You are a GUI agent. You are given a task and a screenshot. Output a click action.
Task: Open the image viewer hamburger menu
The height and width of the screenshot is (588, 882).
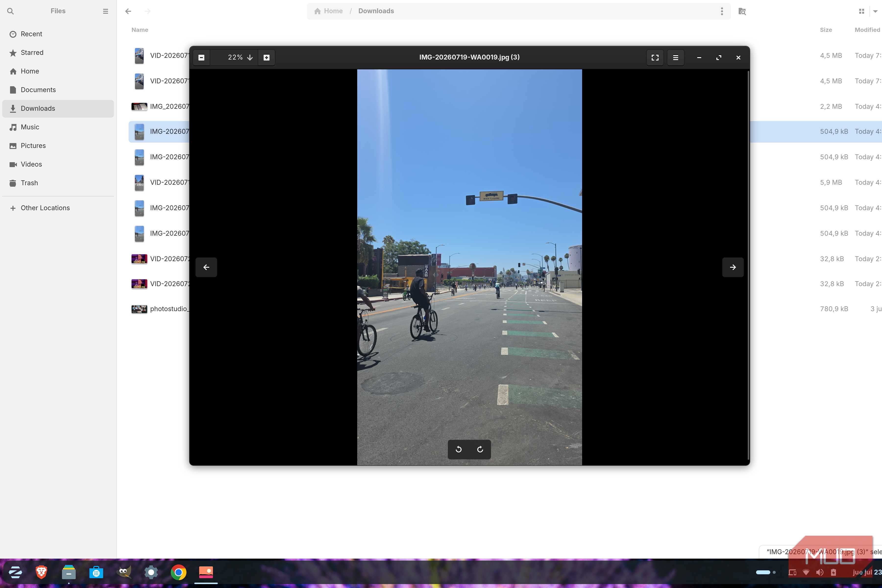tap(675, 57)
